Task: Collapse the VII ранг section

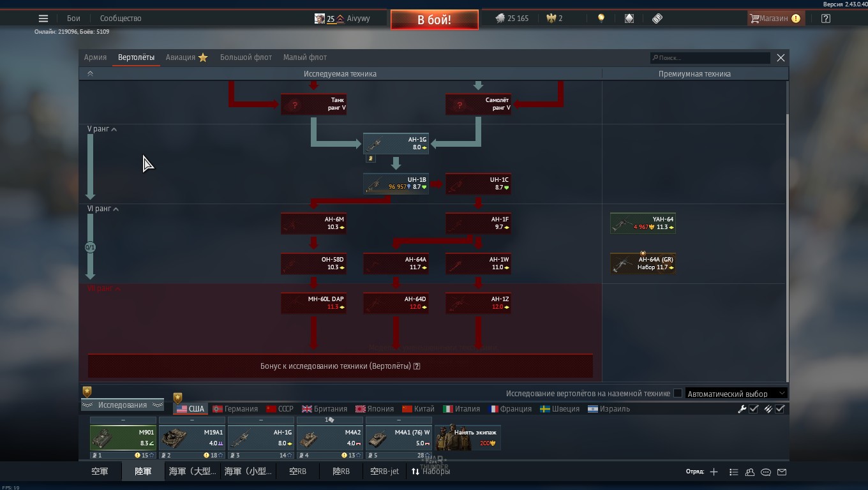Action: [x=105, y=288]
